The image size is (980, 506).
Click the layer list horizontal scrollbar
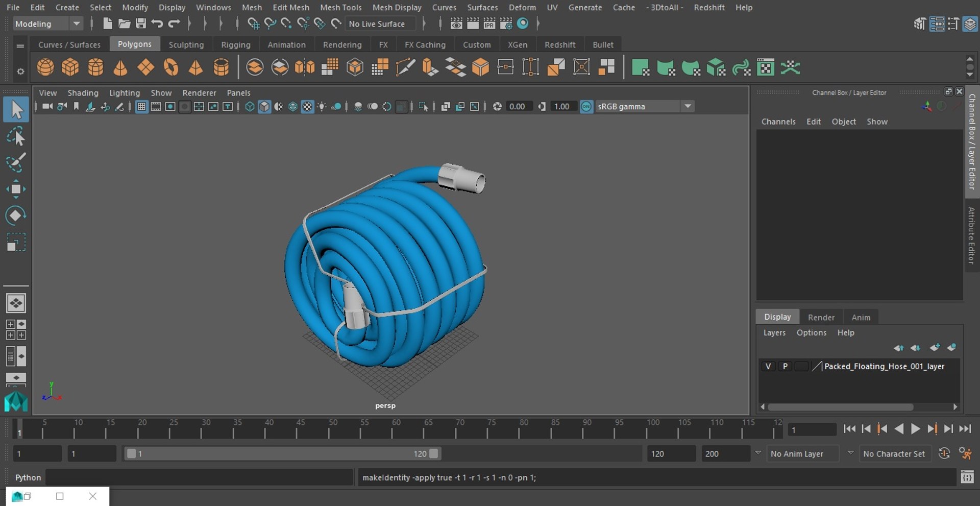point(840,407)
